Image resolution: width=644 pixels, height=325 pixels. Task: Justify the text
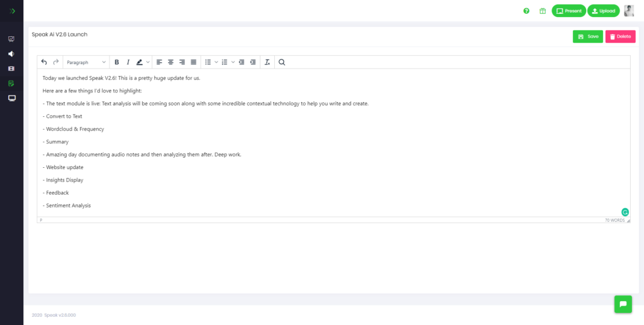[194, 62]
